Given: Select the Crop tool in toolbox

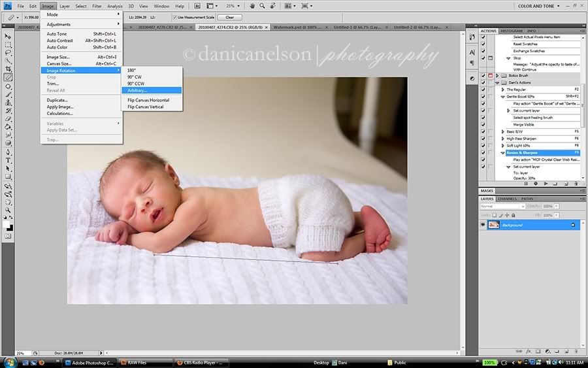Looking at the screenshot, I should [8, 69].
